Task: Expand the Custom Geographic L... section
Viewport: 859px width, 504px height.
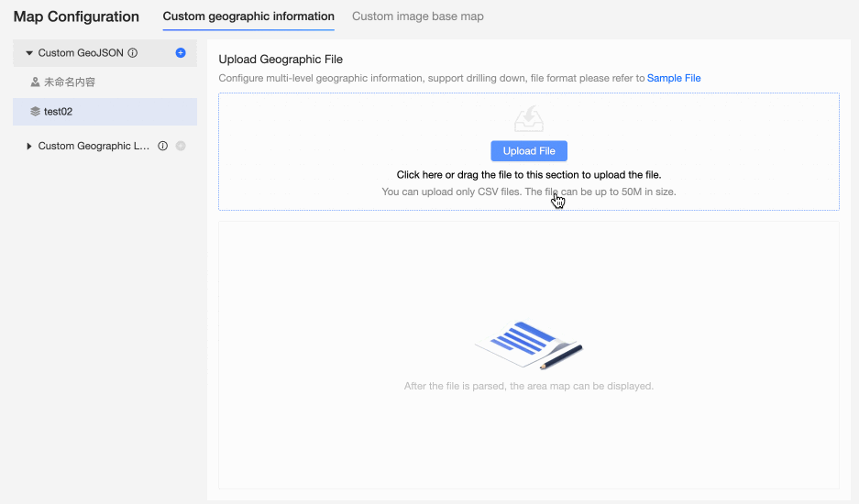Action: point(29,146)
